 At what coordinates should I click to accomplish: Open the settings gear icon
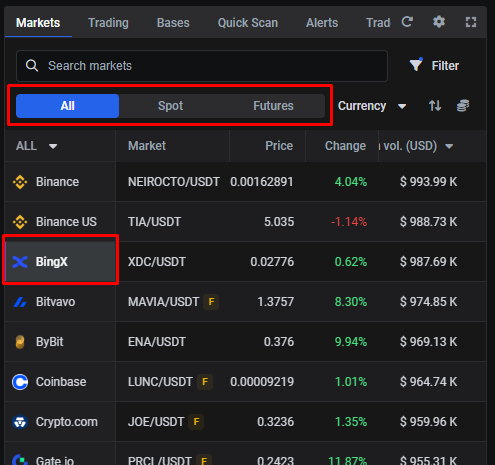439,22
